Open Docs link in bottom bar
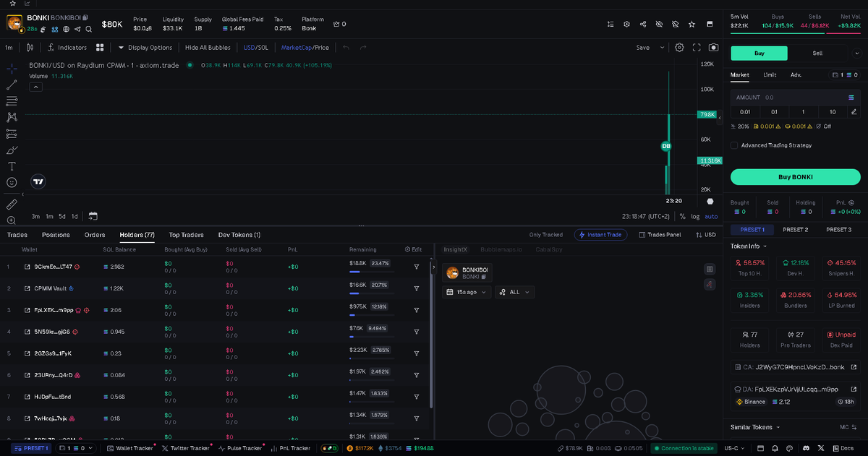868x456 pixels. (x=841, y=448)
